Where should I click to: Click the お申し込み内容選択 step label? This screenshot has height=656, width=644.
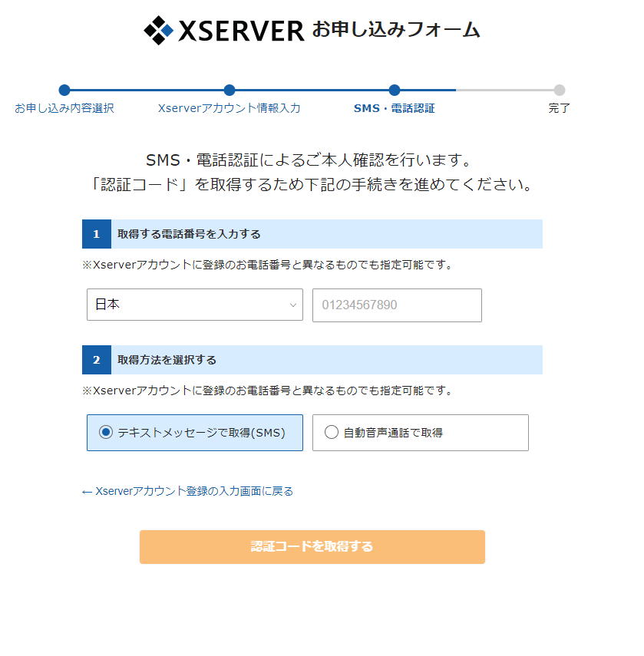coord(64,108)
